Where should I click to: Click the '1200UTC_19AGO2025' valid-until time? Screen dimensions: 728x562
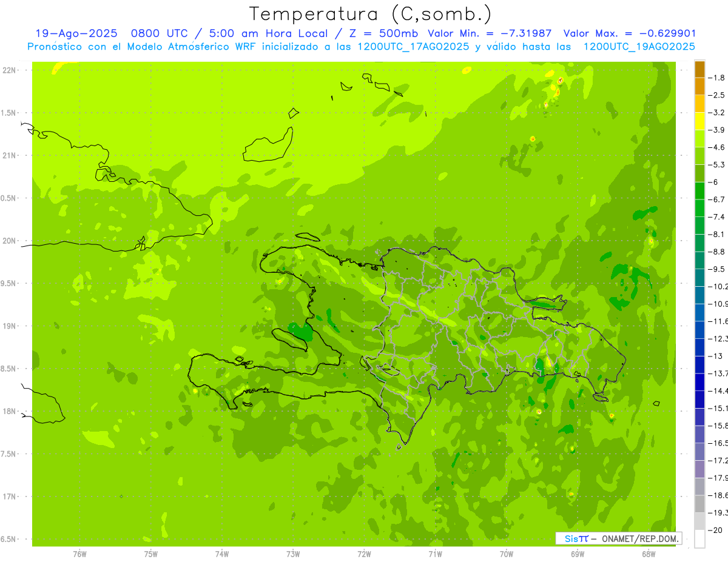pos(639,47)
